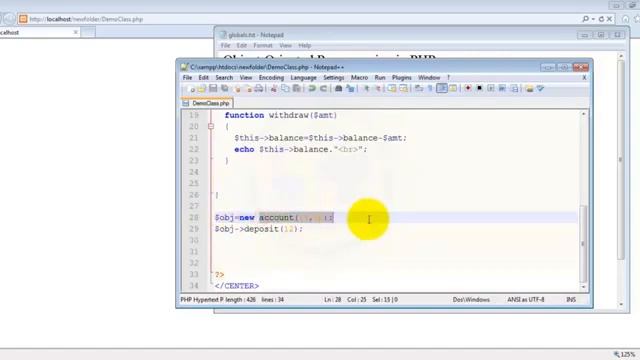Open the Plugins menu
Screen dimensions: 640x360
(x=402, y=78)
